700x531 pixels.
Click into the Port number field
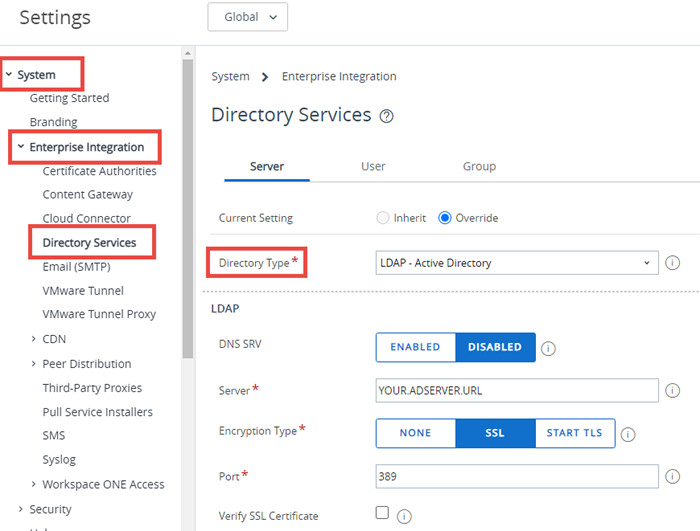point(517,476)
